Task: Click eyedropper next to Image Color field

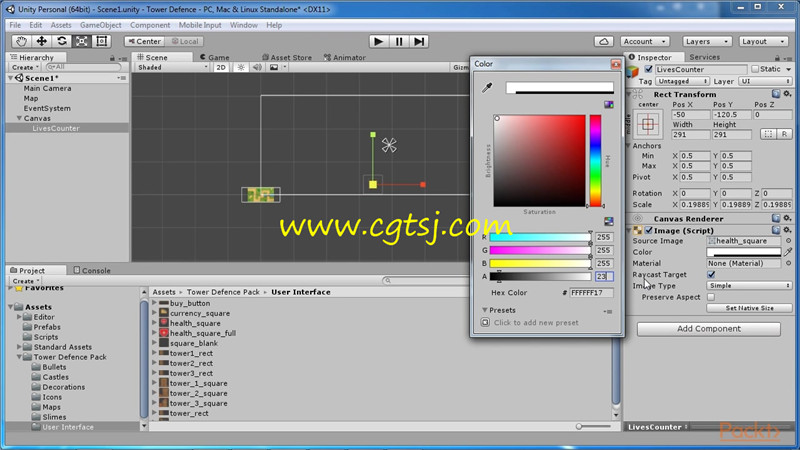Action: 788,252
